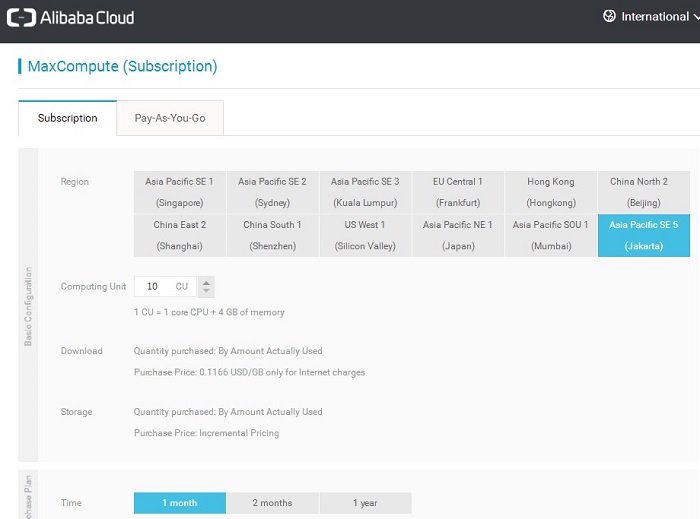Click the Time label
The height and width of the screenshot is (519, 700).
tap(71, 503)
